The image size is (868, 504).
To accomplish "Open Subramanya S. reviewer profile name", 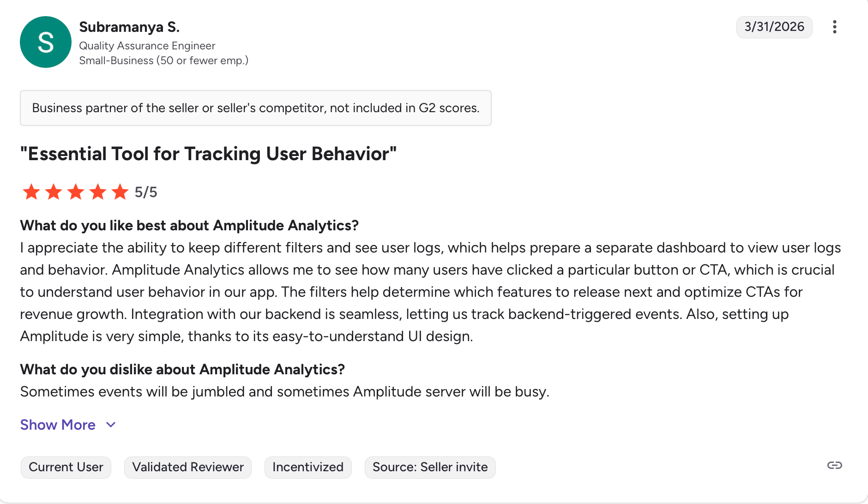I will click(129, 27).
